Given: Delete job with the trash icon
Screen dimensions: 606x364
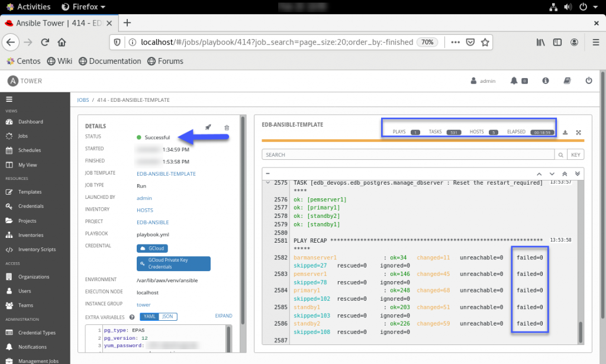Looking at the screenshot, I should 227,127.
